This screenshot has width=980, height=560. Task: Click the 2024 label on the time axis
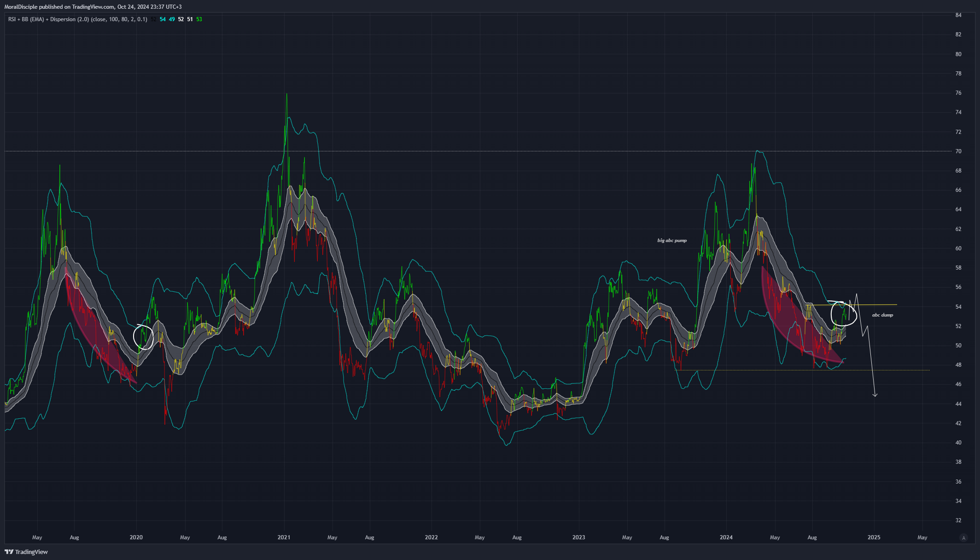pyautogui.click(x=726, y=537)
